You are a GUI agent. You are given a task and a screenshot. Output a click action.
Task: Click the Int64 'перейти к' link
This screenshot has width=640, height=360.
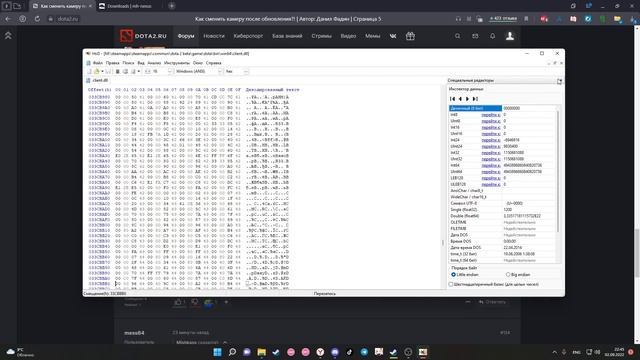[x=491, y=165]
